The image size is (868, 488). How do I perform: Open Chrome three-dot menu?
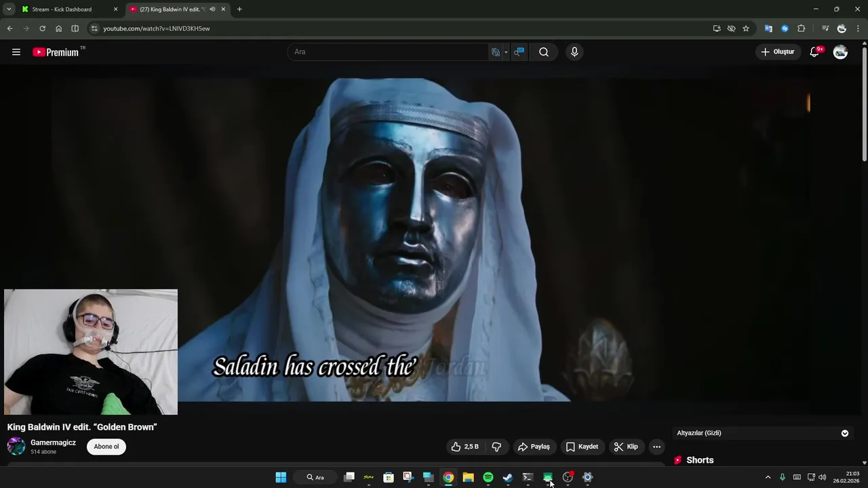[x=858, y=28]
